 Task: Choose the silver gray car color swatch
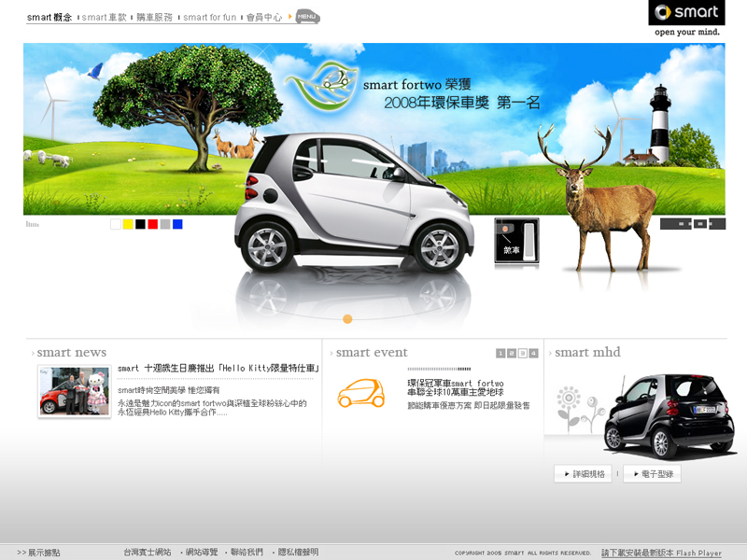tap(165, 224)
